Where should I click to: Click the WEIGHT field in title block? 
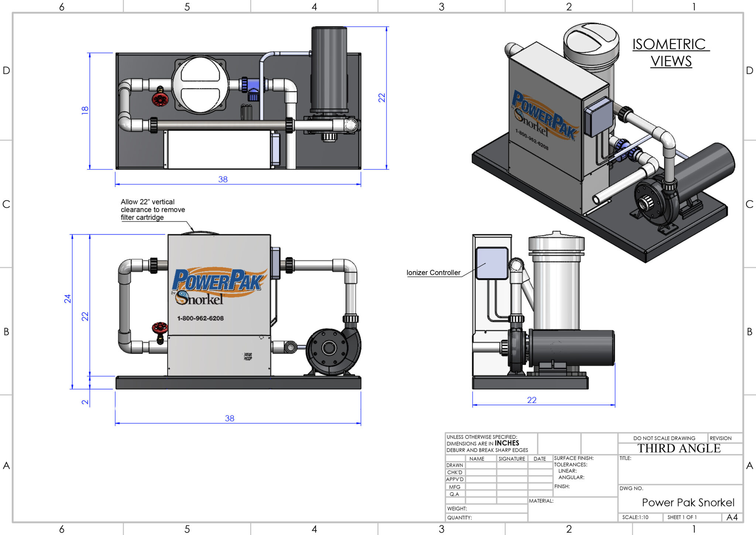tap(457, 509)
